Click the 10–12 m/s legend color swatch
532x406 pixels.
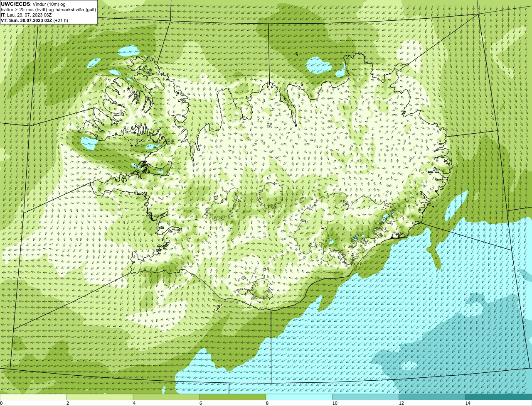(366, 397)
